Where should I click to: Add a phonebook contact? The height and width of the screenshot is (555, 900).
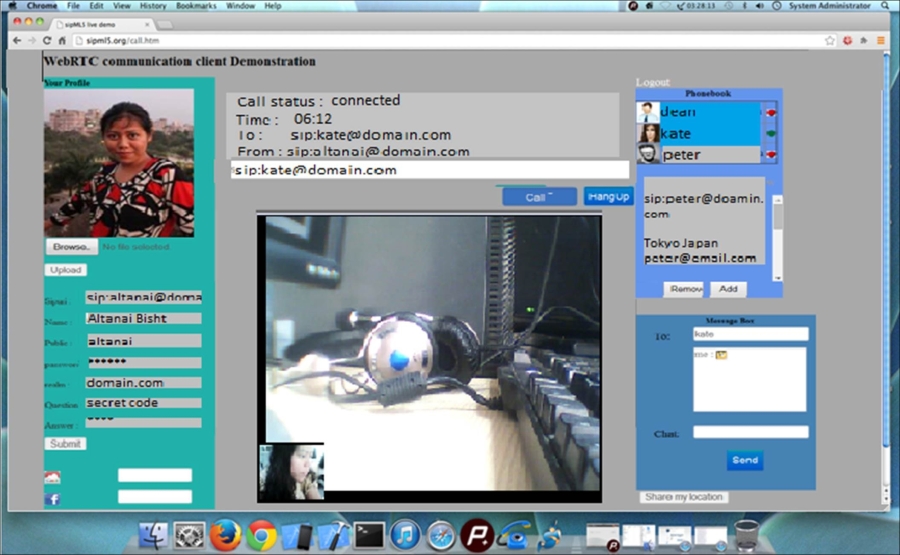(x=728, y=289)
